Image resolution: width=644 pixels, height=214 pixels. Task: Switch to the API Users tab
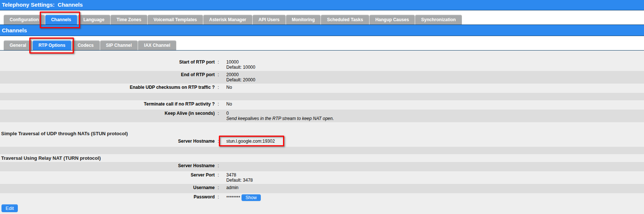[269, 20]
